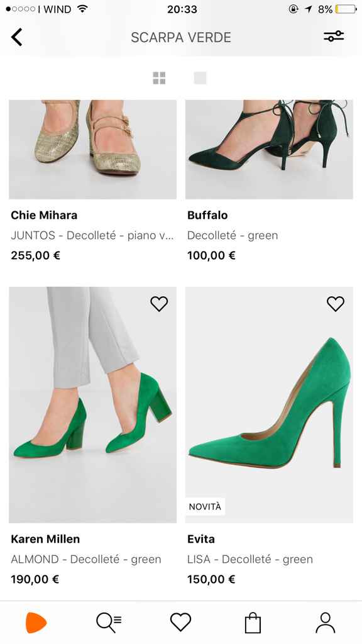
Task: Open the shopping bag from the bottom bar
Action: pyautogui.click(x=252, y=621)
